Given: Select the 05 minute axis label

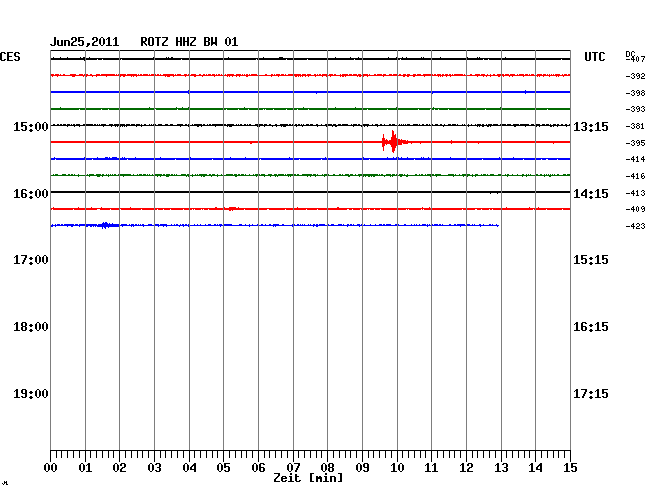Looking at the screenshot, I should click(223, 468).
